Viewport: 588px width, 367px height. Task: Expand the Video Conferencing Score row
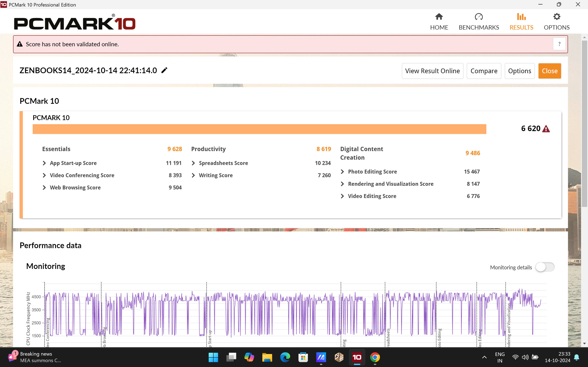[x=44, y=175]
